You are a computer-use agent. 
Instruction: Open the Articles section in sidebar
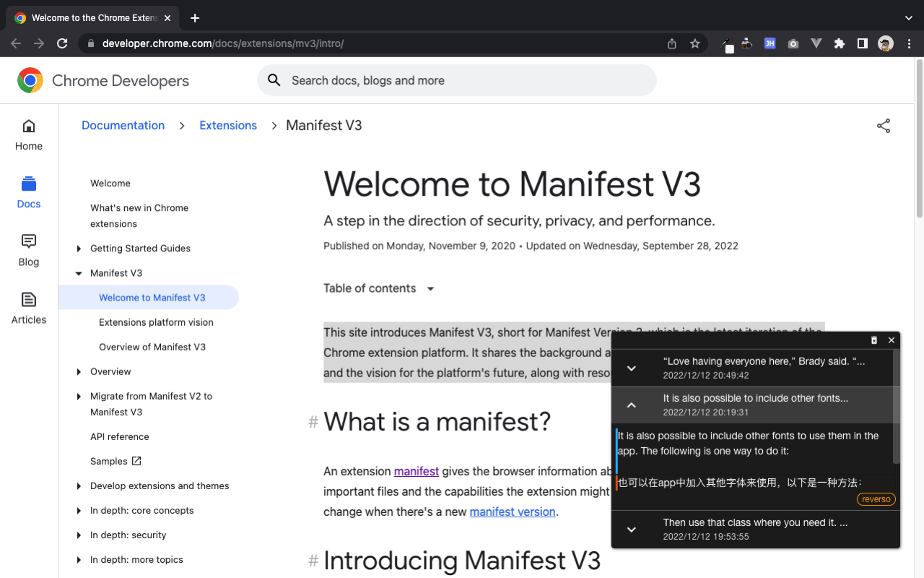[x=29, y=309]
